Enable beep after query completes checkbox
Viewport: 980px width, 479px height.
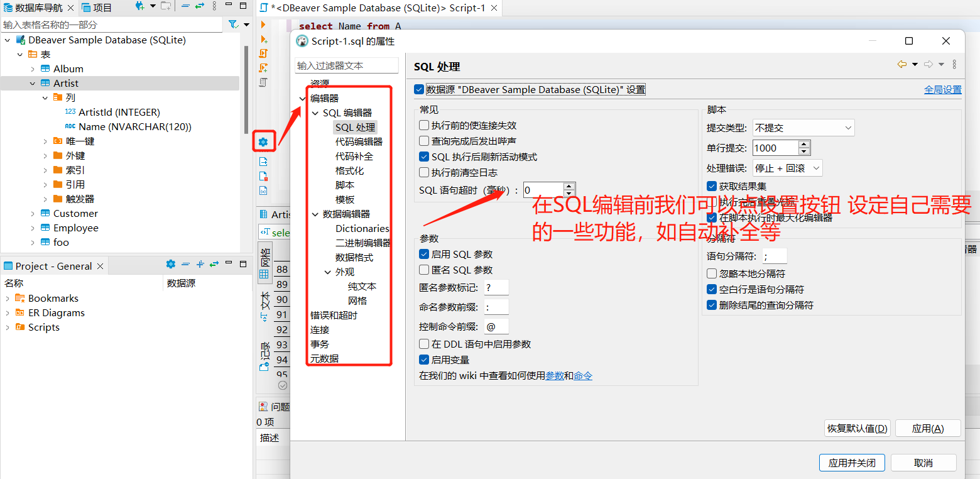click(424, 141)
